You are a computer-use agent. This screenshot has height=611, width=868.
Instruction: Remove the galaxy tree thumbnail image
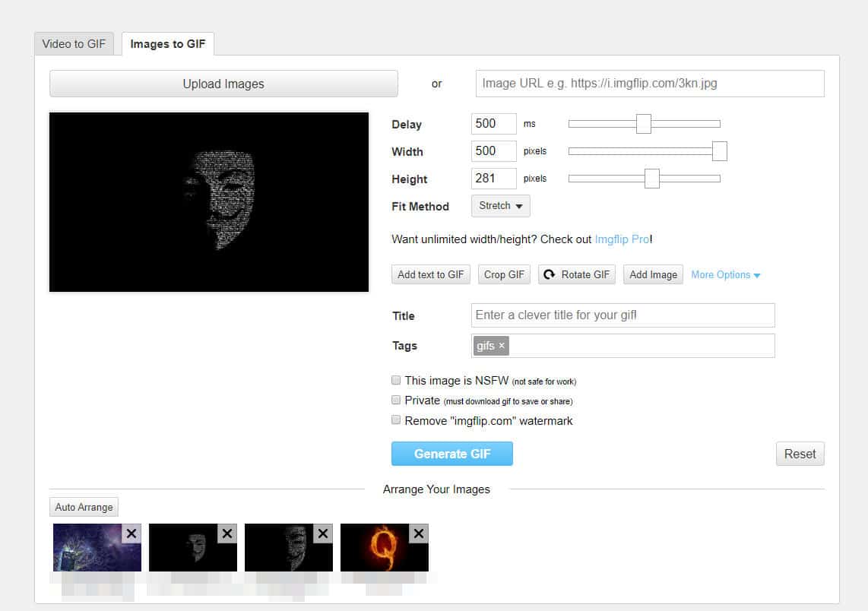[131, 533]
